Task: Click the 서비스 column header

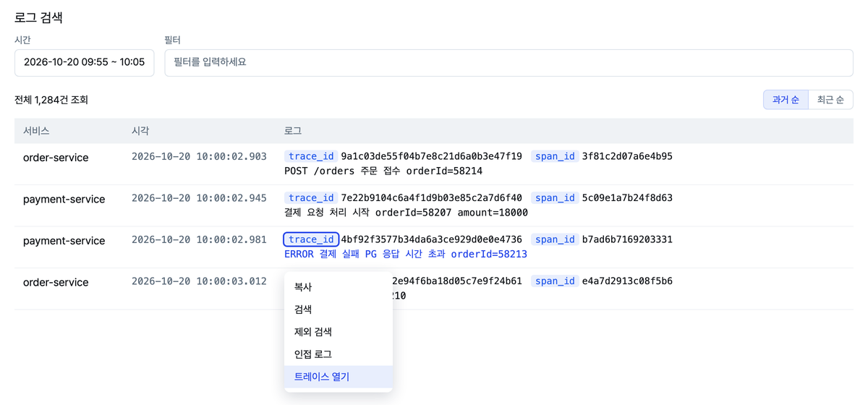Action: tap(36, 131)
